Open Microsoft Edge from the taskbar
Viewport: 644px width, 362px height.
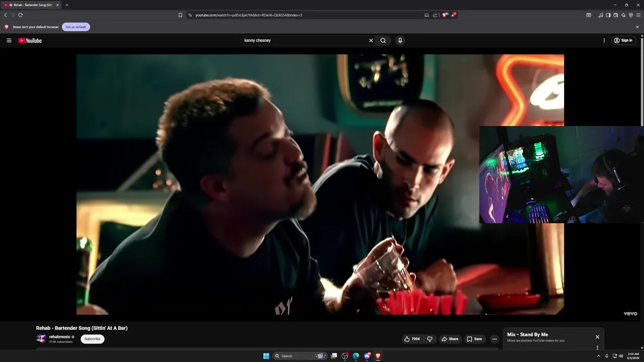tap(356, 356)
